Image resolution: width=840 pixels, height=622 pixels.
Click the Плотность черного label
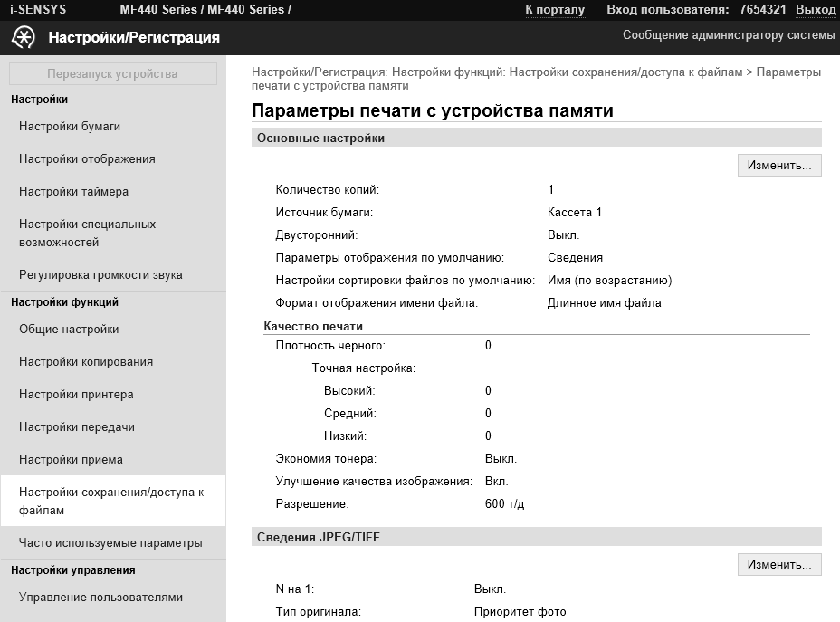coord(330,346)
